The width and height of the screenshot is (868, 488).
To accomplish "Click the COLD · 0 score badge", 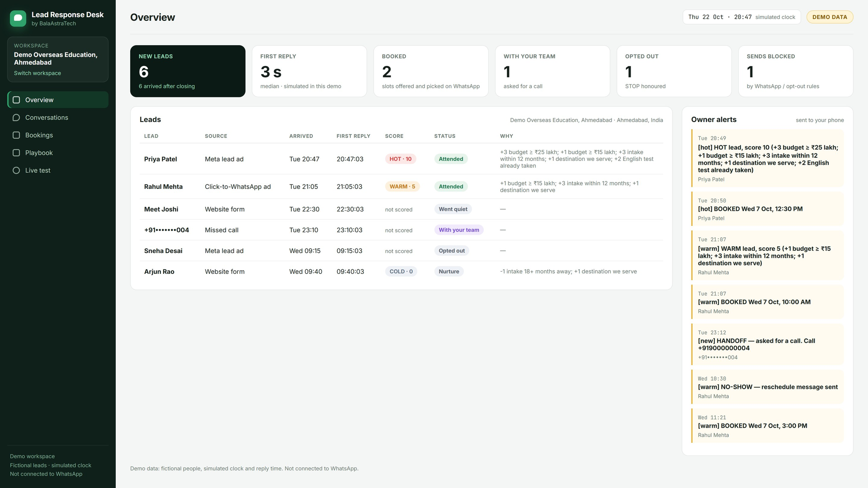I will pyautogui.click(x=401, y=272).
